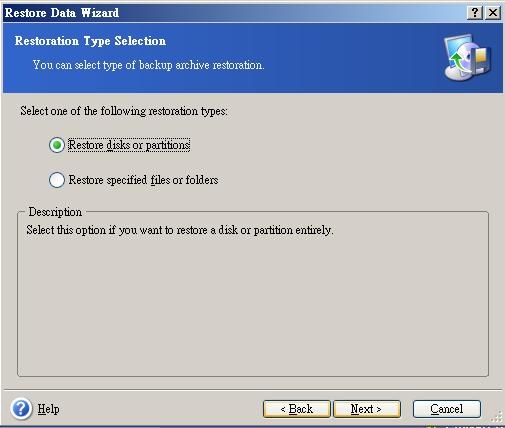Click the text 'You can select type of backup archive restoration.'
Viewport: 505px width, 428px height.
[x=148, y=65]
